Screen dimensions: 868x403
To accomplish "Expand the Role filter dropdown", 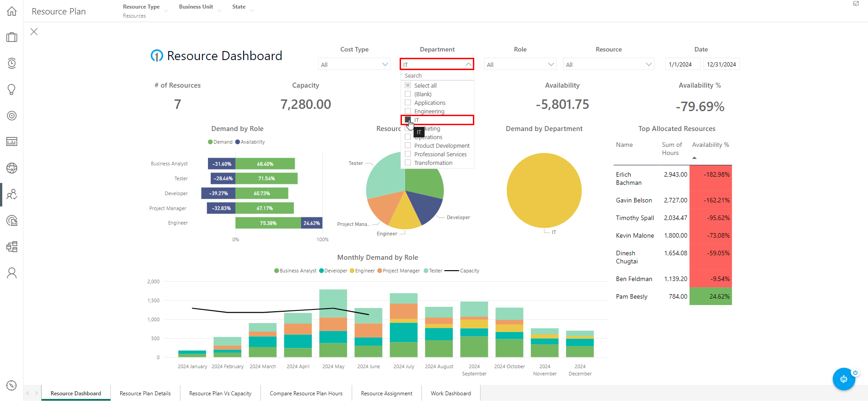I will pyautogui.click(x=551, y=65).
